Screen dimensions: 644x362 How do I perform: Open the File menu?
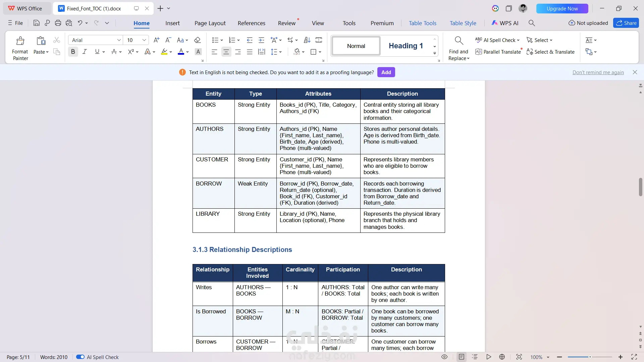(x=15, y=23)
